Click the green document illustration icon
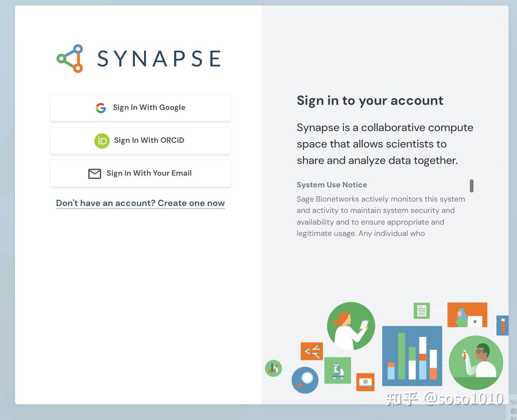 click(422, 311)
